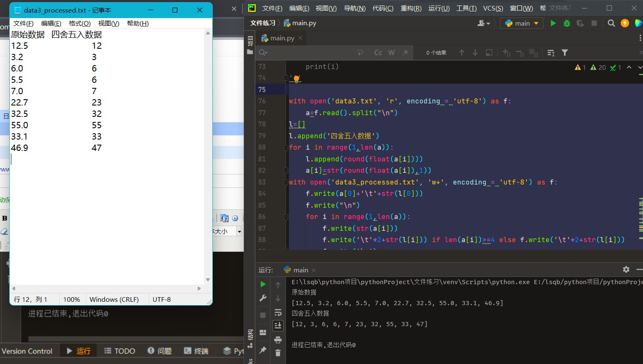Click Notepad vertical scrollbar down arrow
This screenshot has width=643, height=364.
[x=208, y=280]
